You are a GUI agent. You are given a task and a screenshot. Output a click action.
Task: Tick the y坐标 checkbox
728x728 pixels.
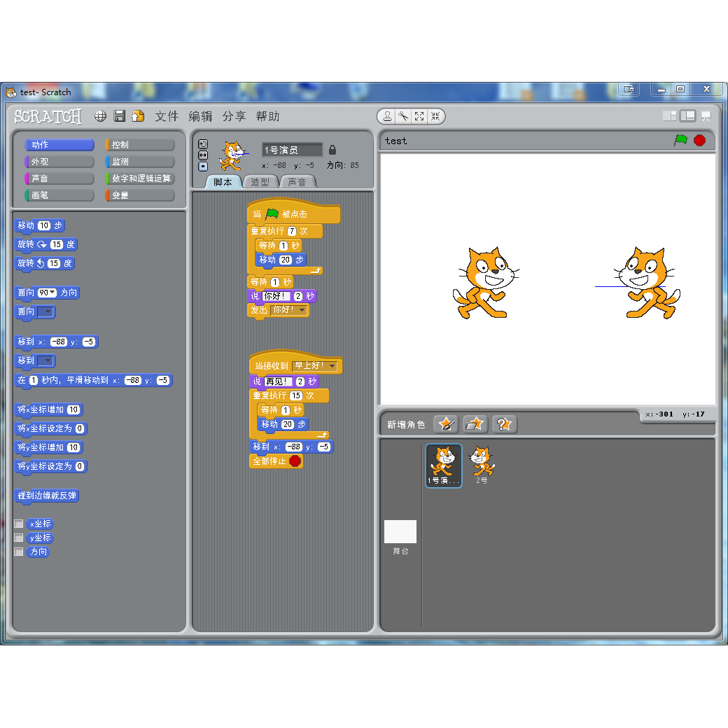pos(19,538)
